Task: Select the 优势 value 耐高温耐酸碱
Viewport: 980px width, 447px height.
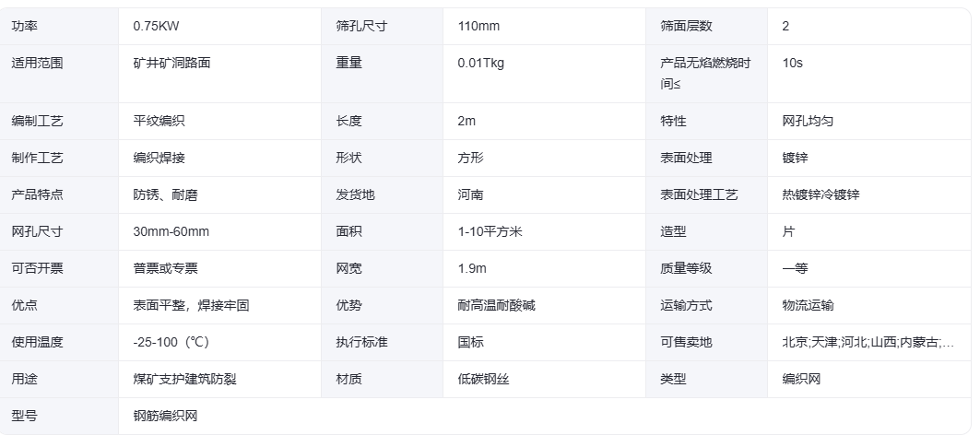Action: pos(496,306)
